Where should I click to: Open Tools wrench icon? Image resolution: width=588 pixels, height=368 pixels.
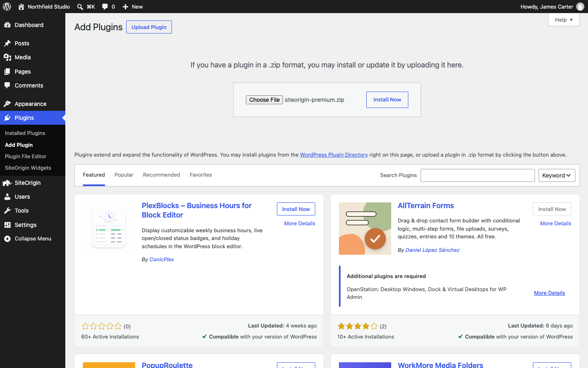click(x=7, y=211)
